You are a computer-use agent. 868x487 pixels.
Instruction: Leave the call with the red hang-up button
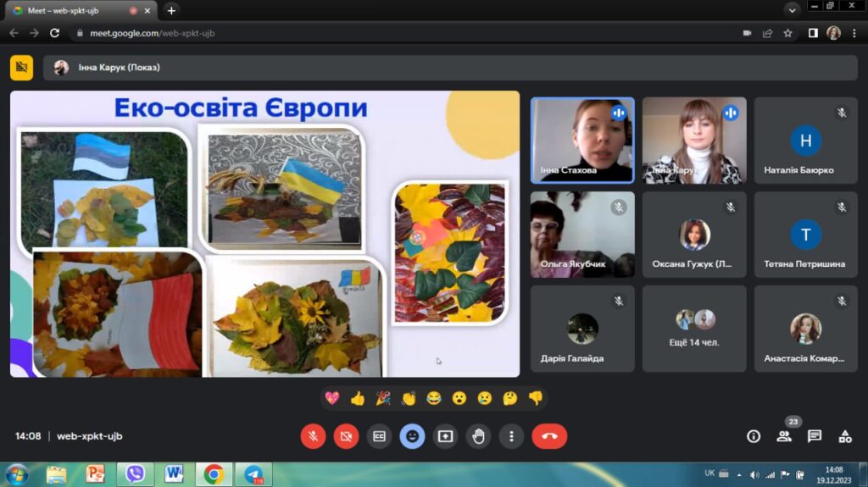point(549,436)
